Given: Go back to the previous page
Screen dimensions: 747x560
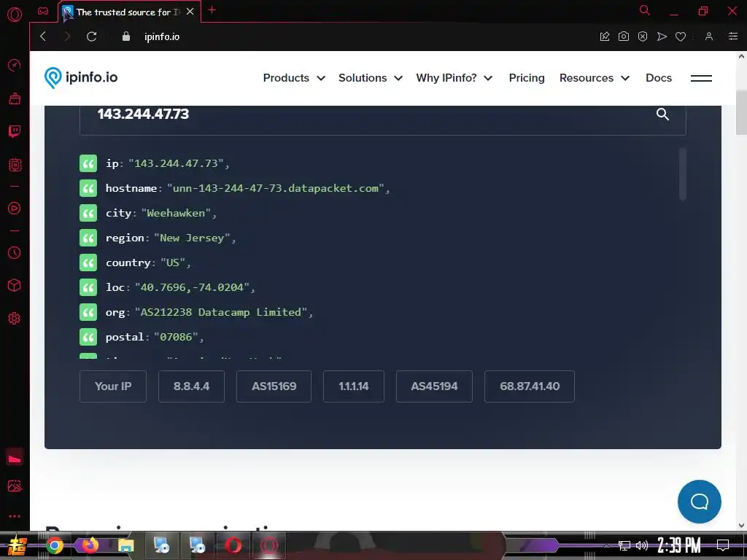Looking at the screenshot, I should 43,36.
